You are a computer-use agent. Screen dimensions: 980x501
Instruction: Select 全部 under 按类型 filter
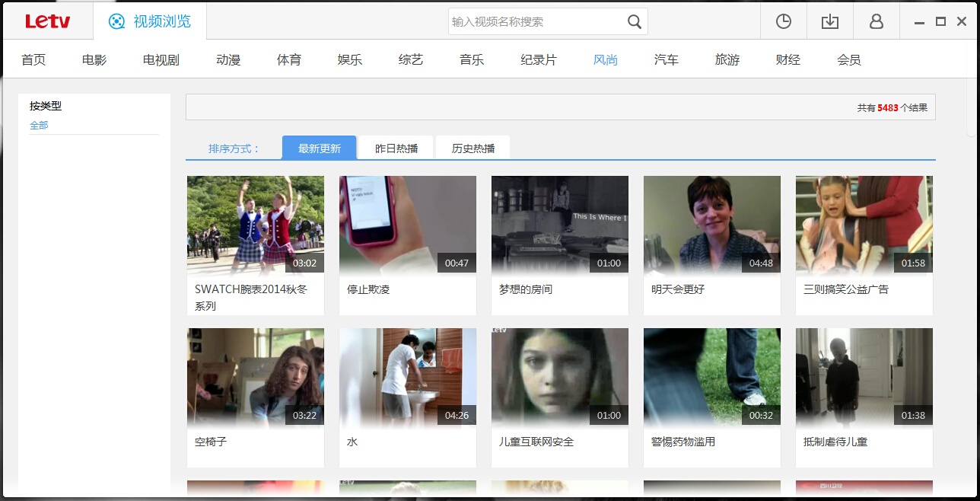[39, 124]
